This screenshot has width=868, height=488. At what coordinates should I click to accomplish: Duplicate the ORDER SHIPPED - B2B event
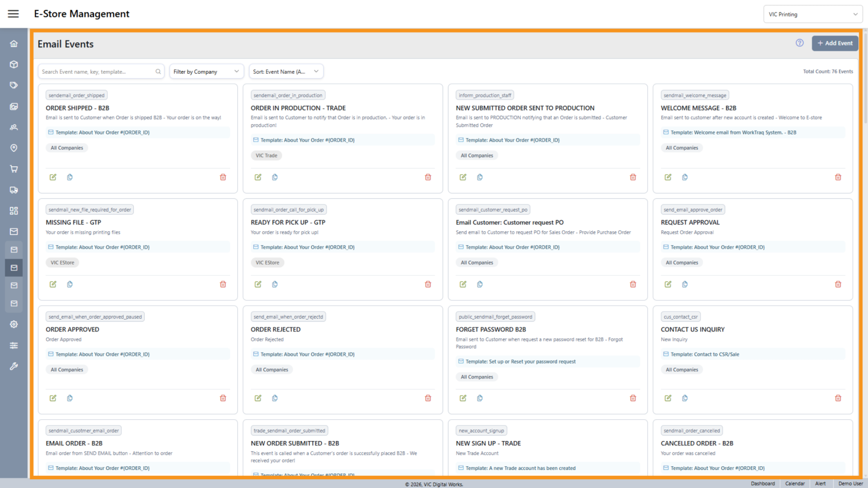70,177
